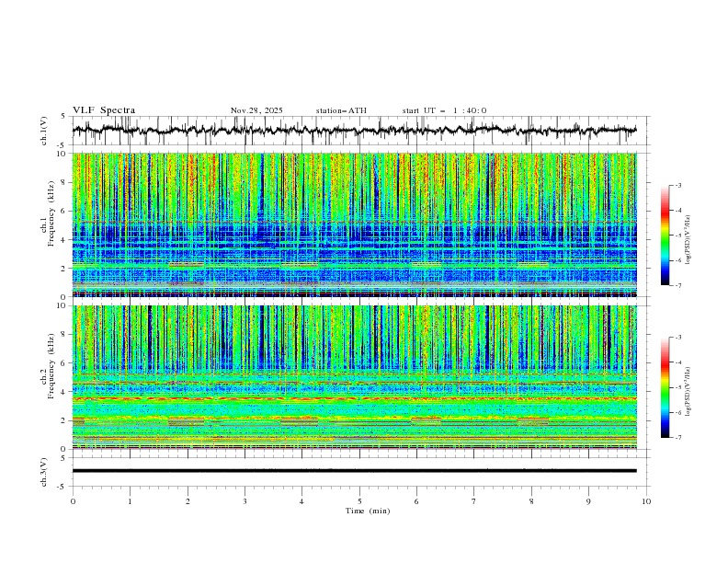Click '-7' on ch.2 colorbar scale
This screenshot has width=728, height=563.
tap(677, 438)
